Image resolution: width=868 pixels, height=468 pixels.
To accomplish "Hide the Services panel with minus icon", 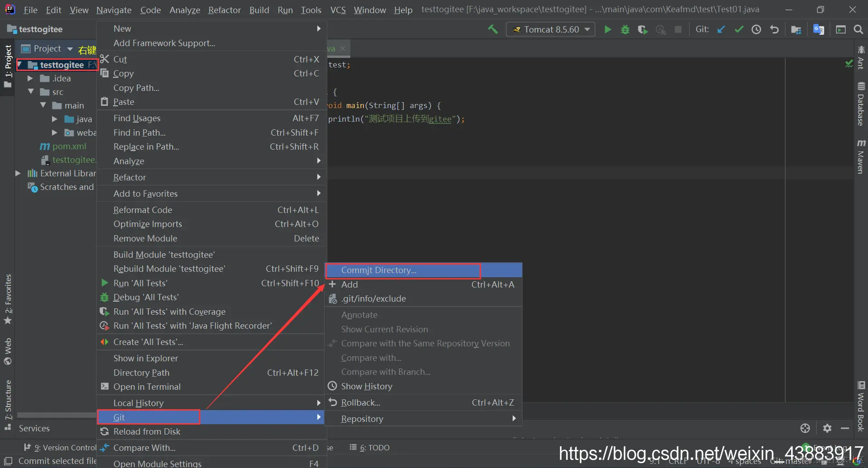I will tap(844, 428).
